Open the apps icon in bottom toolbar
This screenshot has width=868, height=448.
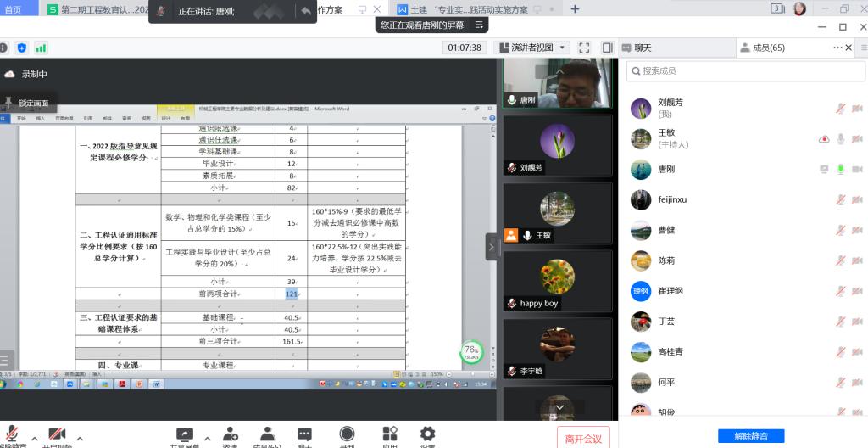coord(389,435)
